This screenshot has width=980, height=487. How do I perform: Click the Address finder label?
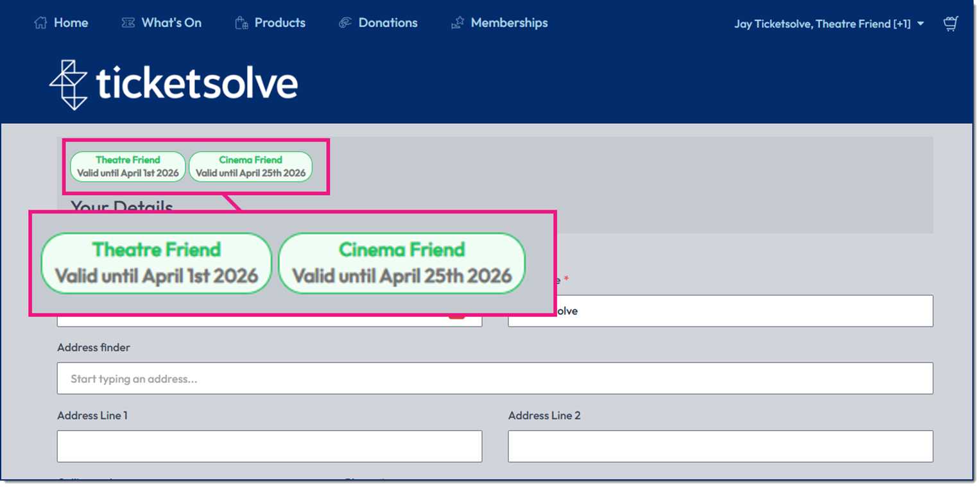pos(94,347)
